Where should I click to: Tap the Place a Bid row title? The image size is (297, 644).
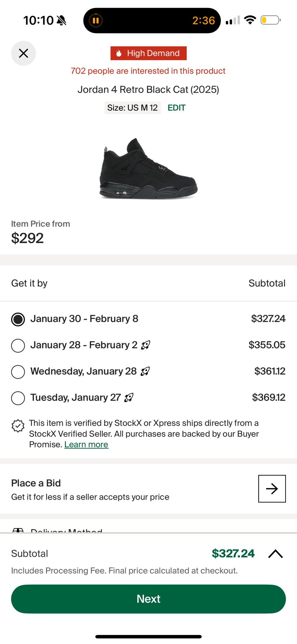[x=36, y=483]
